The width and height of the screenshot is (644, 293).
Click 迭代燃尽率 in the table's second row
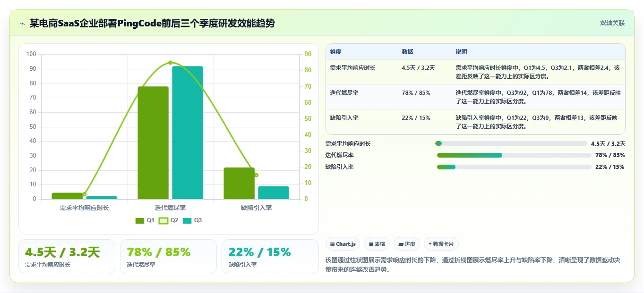[x=344, y=93]
